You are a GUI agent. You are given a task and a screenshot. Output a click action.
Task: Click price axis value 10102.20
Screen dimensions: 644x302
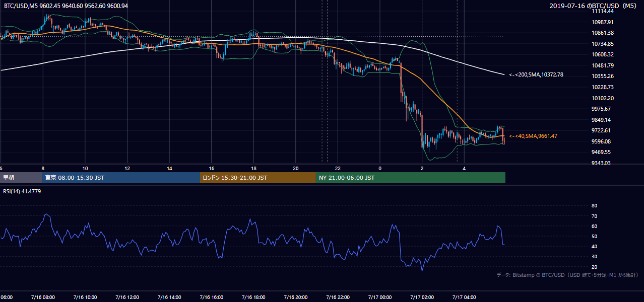pyautogui.click(x=602, y=98)
